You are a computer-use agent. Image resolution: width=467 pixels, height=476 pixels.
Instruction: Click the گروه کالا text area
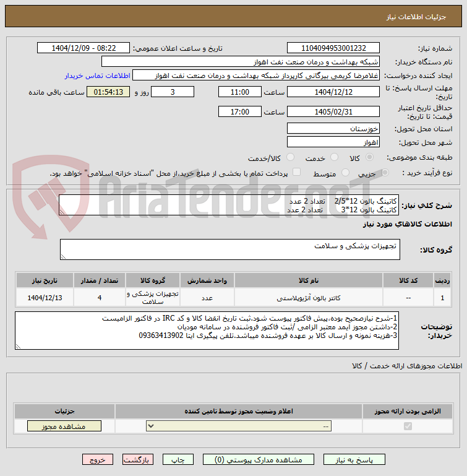tap(229, 249)
